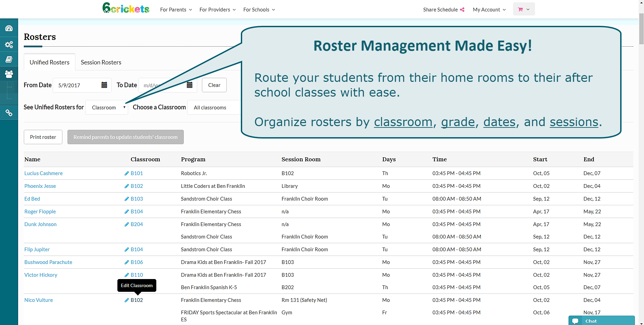Click Ben Franklin Spanish K-5 program cell

(x=209, y=287)
